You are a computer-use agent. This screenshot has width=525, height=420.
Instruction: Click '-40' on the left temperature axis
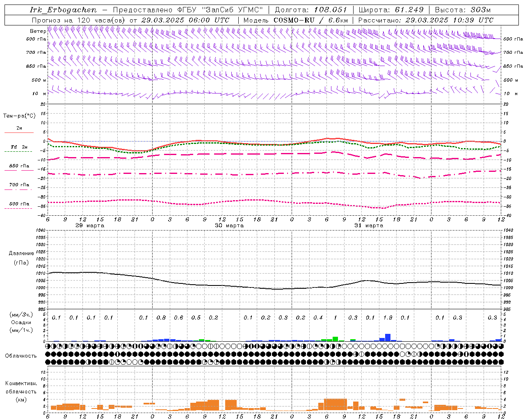(x=41, y=215)
